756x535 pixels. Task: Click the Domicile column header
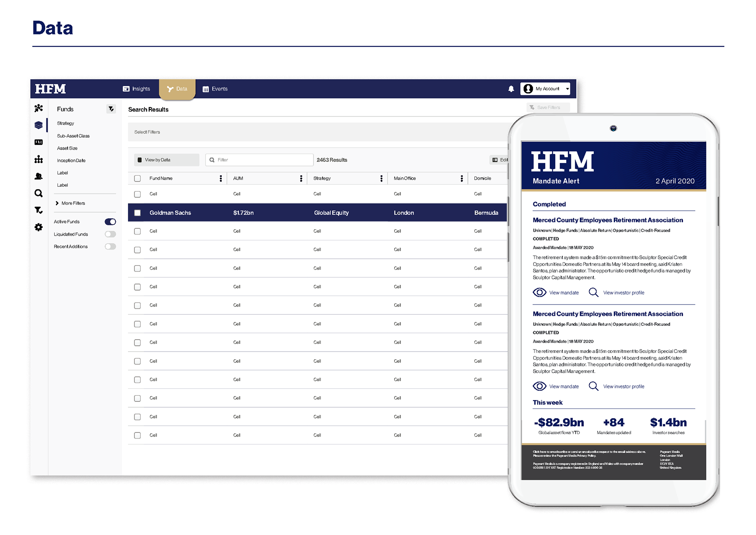[482, 178]
